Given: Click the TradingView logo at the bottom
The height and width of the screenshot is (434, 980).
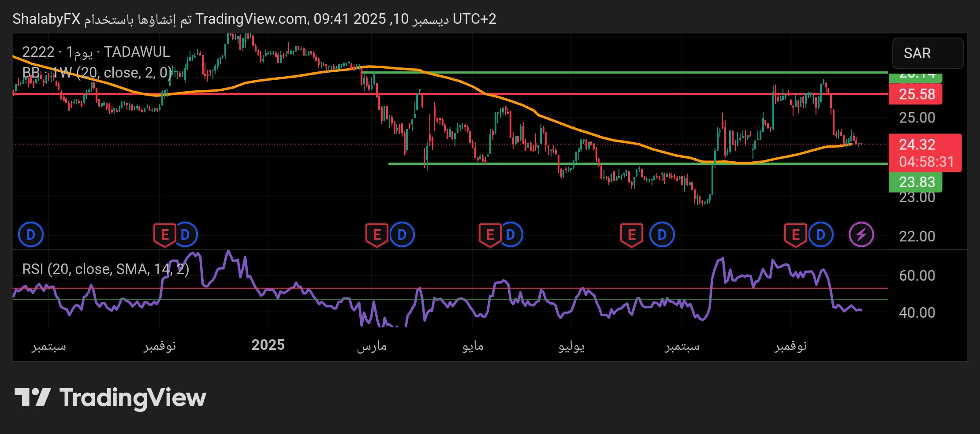Looking at the screenshot, I should 110,397.
